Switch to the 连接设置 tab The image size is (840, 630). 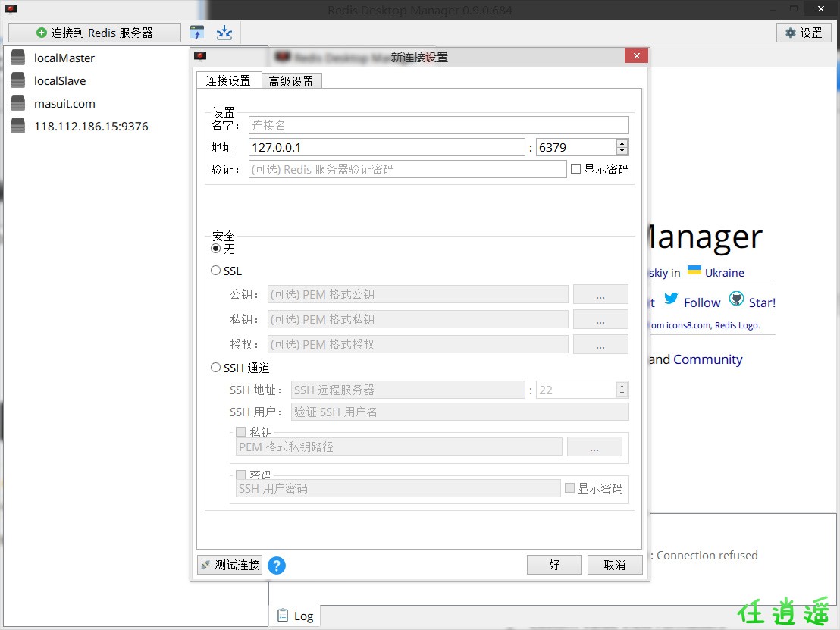coord(229,80)
